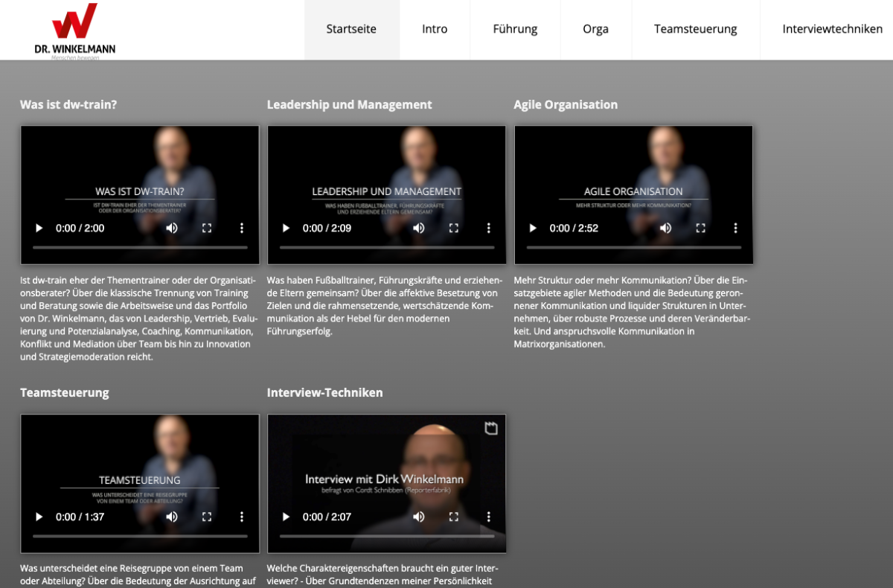Image resolution: width=893 pixels, height=588 pixels.
Task: Go to the Orga menu item
Action: tap(595, 30)
